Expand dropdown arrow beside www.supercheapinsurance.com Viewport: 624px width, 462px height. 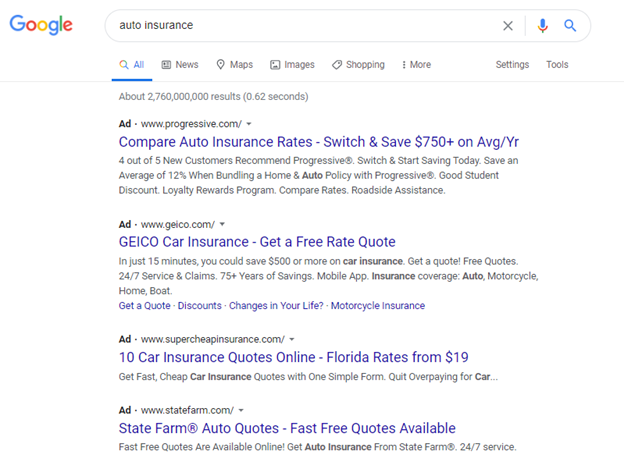click(292, 339)
